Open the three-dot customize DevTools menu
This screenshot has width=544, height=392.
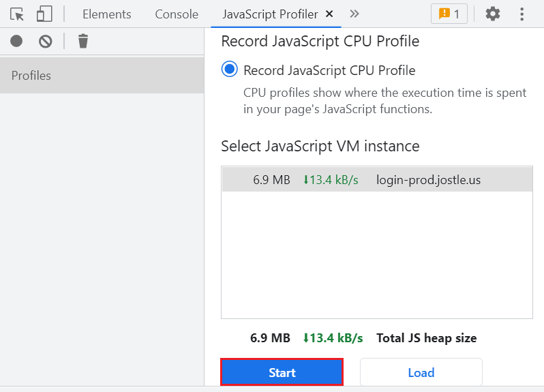(x=522, y=14)
